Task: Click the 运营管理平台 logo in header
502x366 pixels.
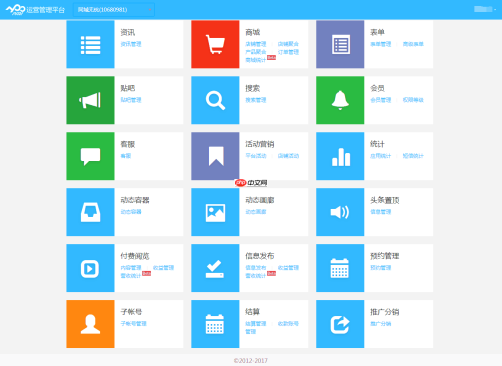Action: coord(35,10)
